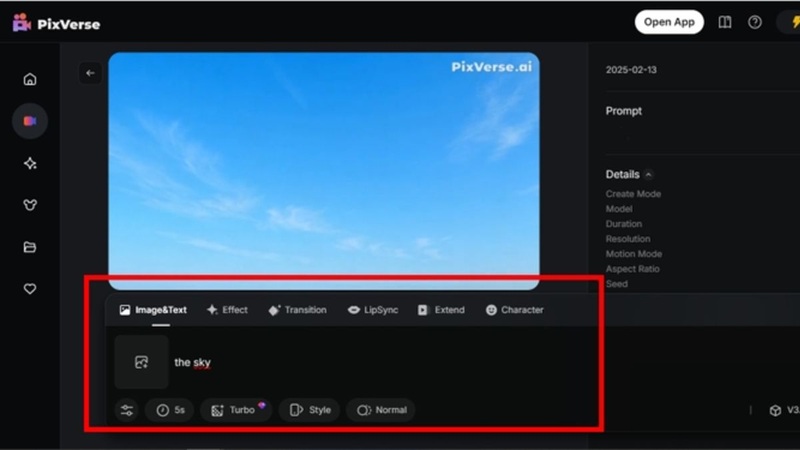Open the Style selector

[x=310, y=410]
